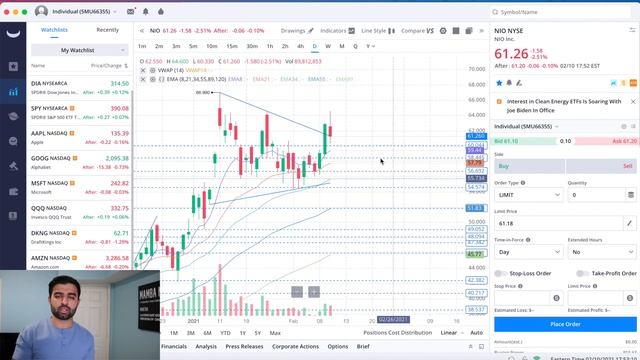Expand the Y timeframe dropdown
Screen dimensions: 640x360
click(370, 46)
